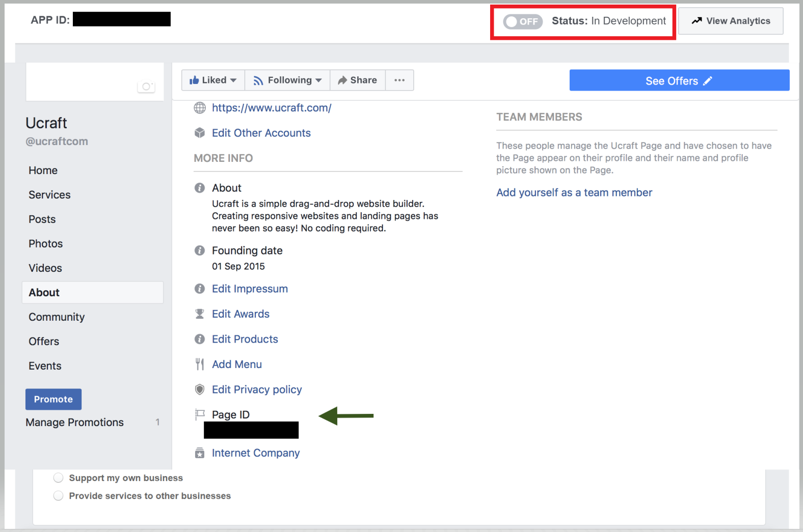Click the Share button

pyautogui.click(x=358, y=80)
